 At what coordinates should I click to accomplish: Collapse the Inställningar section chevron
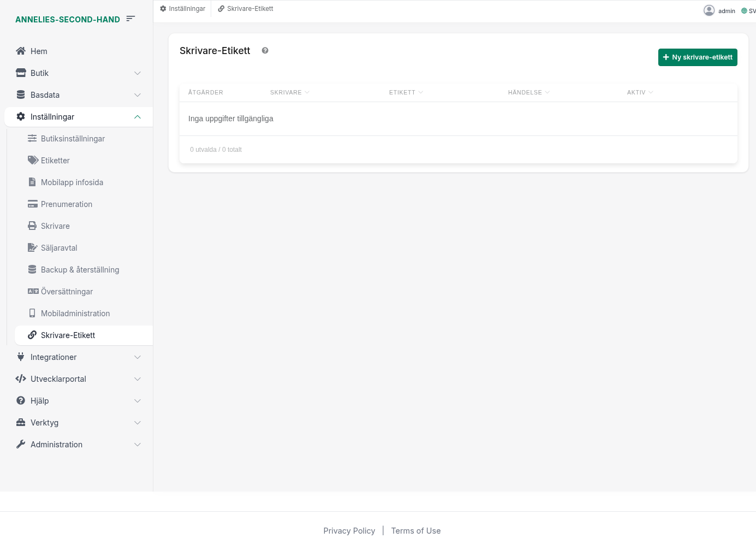point(138,117)
